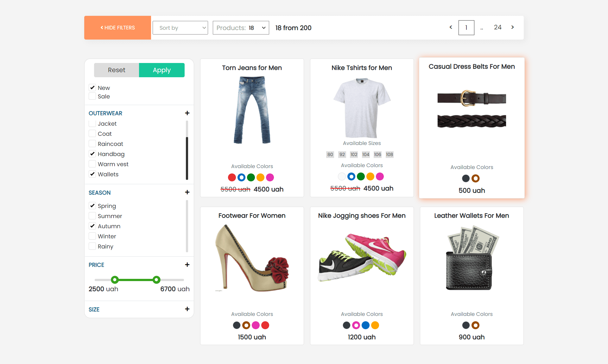Open the Sort by dropdown
Viewport: 608px width, 364px height.
(180, 28)
